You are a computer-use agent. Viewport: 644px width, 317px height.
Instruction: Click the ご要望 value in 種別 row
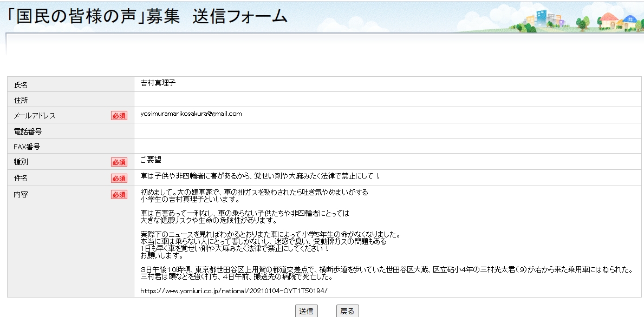click(151, 160)
